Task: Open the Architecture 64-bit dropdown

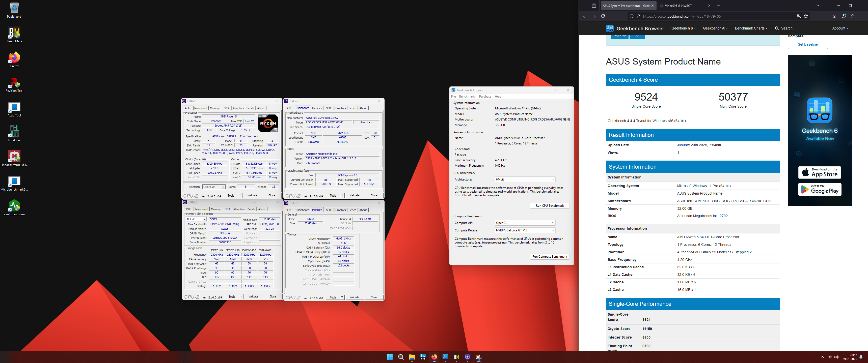Action: point(525,179)
